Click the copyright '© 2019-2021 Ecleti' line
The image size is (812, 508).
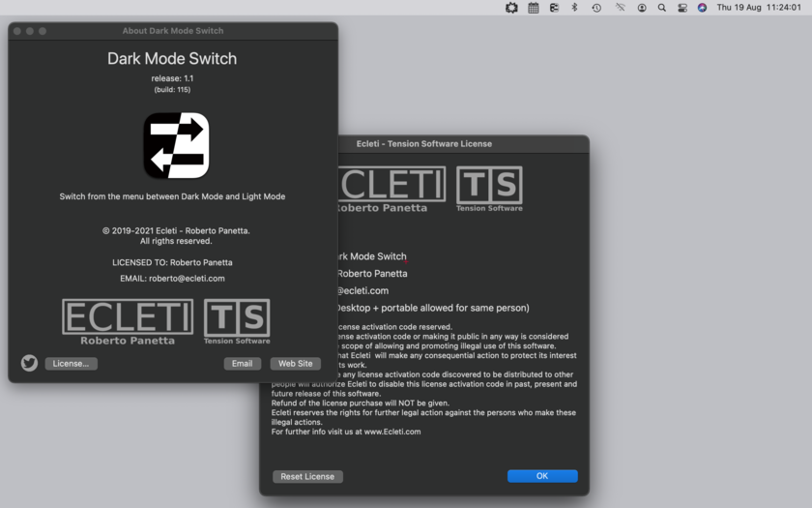pos(176,230)
